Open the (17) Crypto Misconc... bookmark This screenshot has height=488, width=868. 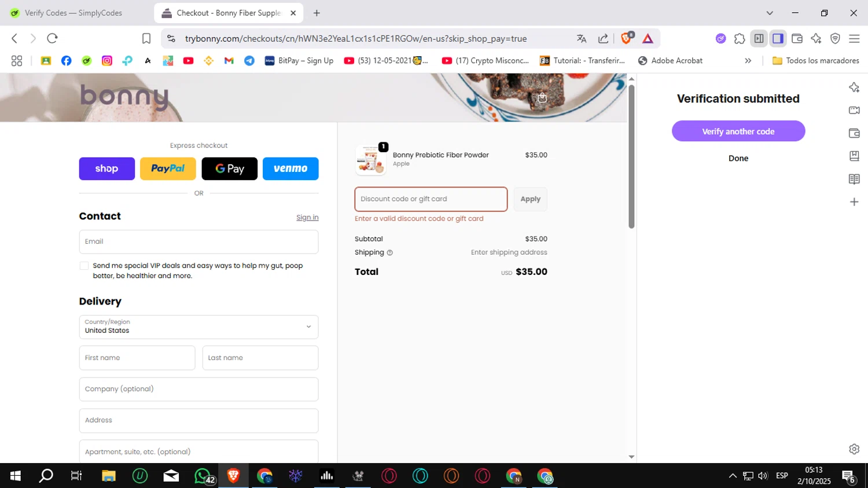point(485,60)
